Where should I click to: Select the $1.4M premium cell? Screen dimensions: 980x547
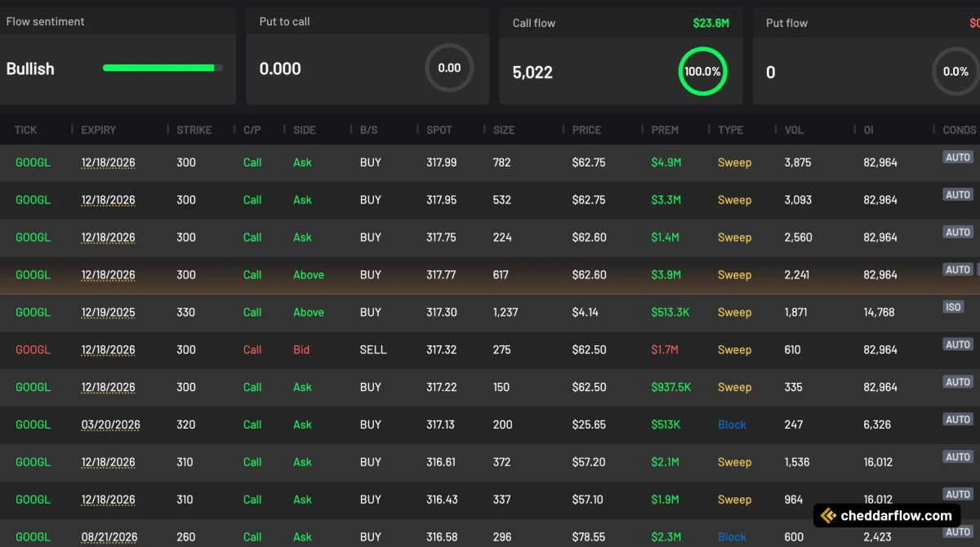pos(666,238)
